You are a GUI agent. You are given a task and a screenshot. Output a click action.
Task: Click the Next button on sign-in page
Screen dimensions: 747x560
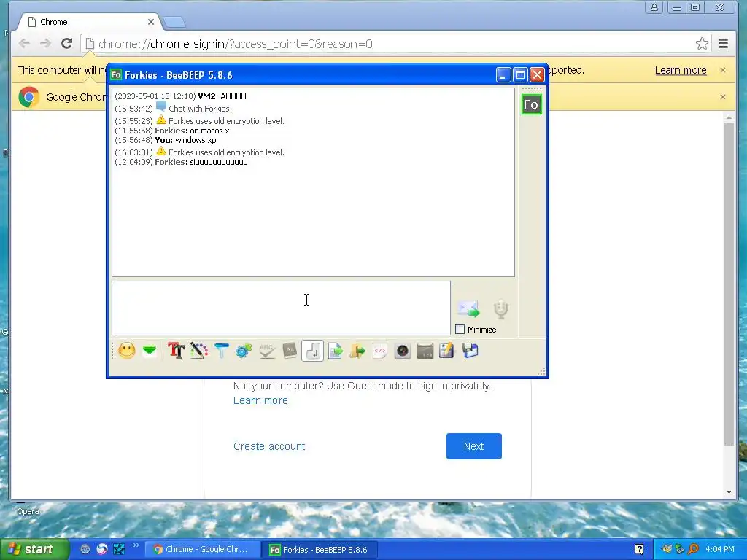coord(474,446)
